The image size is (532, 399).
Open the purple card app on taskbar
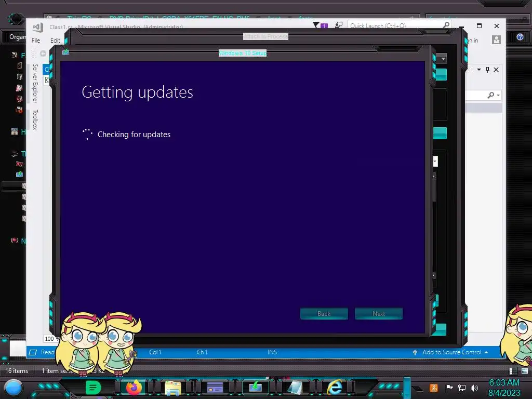(x=215, y=388)
